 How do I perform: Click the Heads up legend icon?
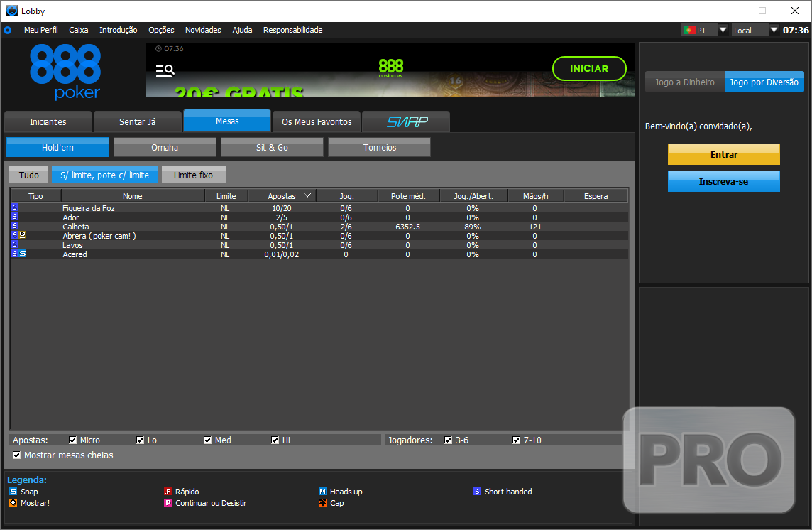(322, 491)
